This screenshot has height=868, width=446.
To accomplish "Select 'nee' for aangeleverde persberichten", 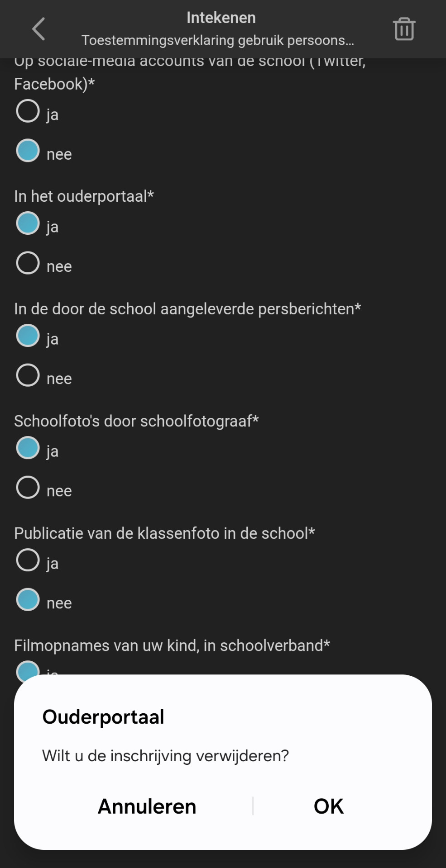I will pyautogui.click(x=28, y=375).
